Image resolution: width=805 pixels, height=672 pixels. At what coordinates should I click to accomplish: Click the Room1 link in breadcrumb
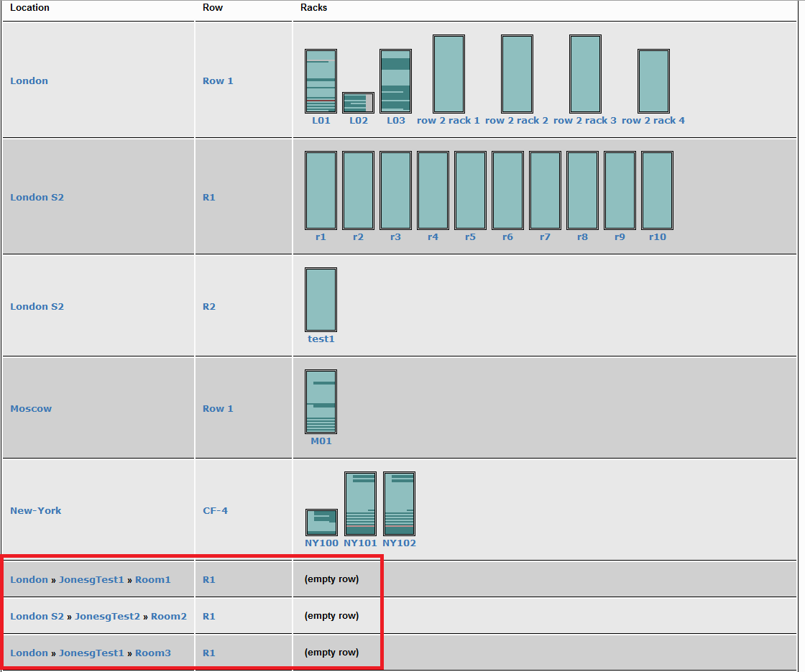pyautogui.click(x=153, y=580)
